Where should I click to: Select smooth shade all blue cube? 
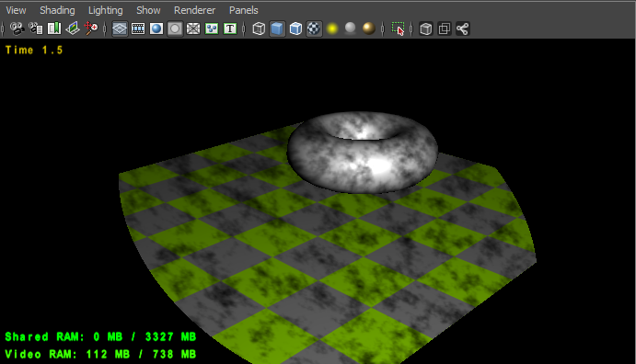coord(277,28)
